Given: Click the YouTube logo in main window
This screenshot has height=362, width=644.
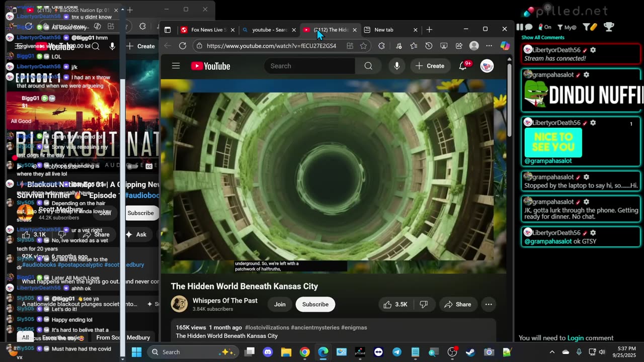Looking at the screenshot, I should pos(210,66).
